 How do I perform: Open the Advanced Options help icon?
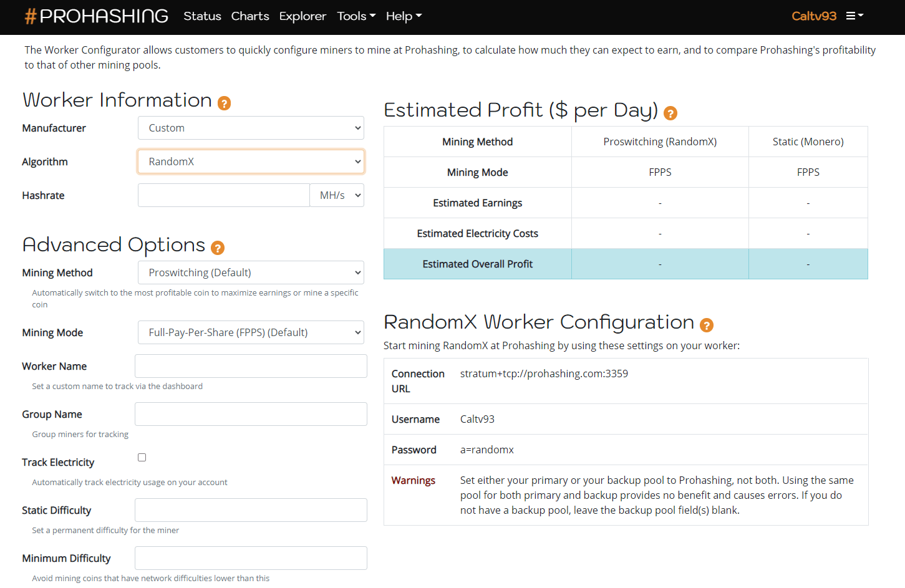pyautogui.click(x=218, y=248)
